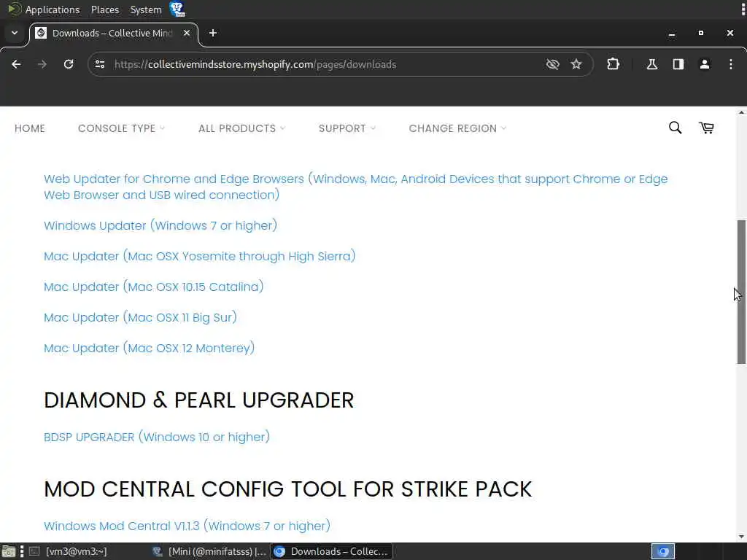Open the Places menu

(x=105, y=9)
